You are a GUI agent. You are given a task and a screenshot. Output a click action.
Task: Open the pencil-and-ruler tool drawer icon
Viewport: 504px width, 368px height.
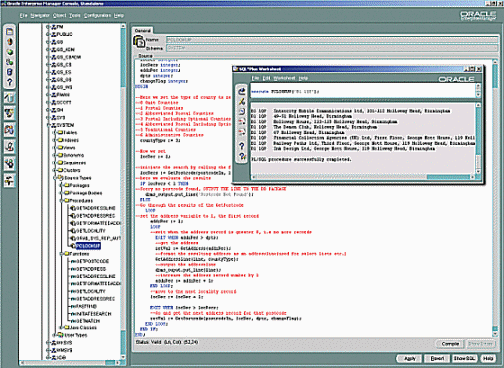click(x=9, y=98)
